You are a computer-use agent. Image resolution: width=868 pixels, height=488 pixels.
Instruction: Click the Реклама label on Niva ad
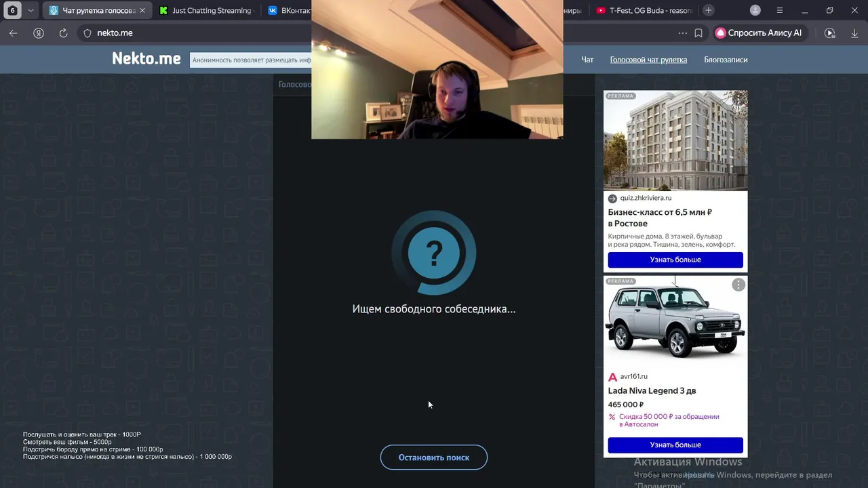(620, 281)
